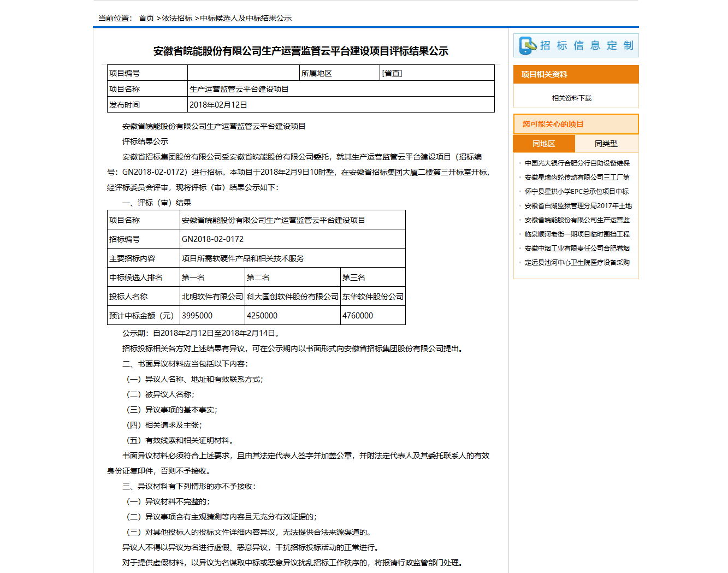Select the 所属地区 label cell
The image size is (728, 573).
point(340,73)
